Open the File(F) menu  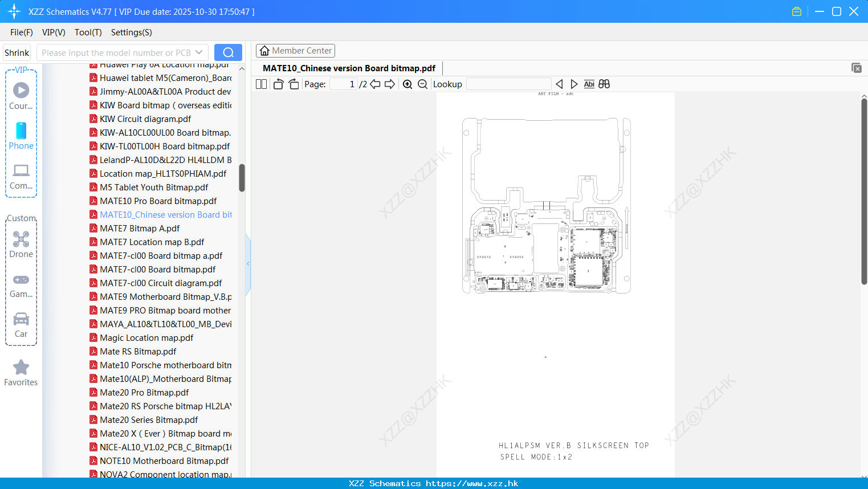(22, 32)
